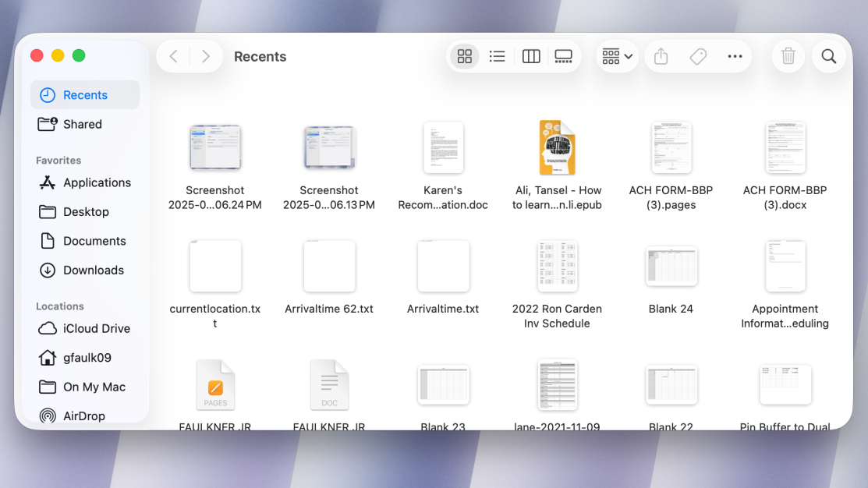Select Appointment Information scheduling thumbnail

(x=785, y=266)
